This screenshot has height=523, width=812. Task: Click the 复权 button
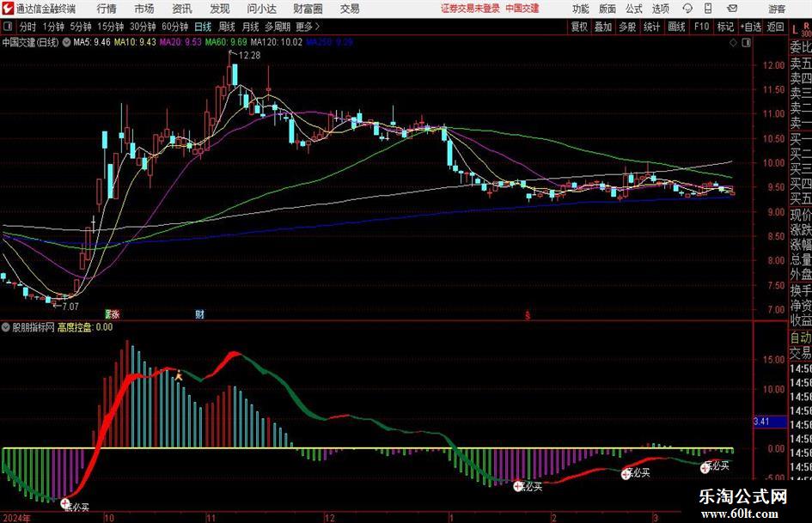click(x=579, y=27)
